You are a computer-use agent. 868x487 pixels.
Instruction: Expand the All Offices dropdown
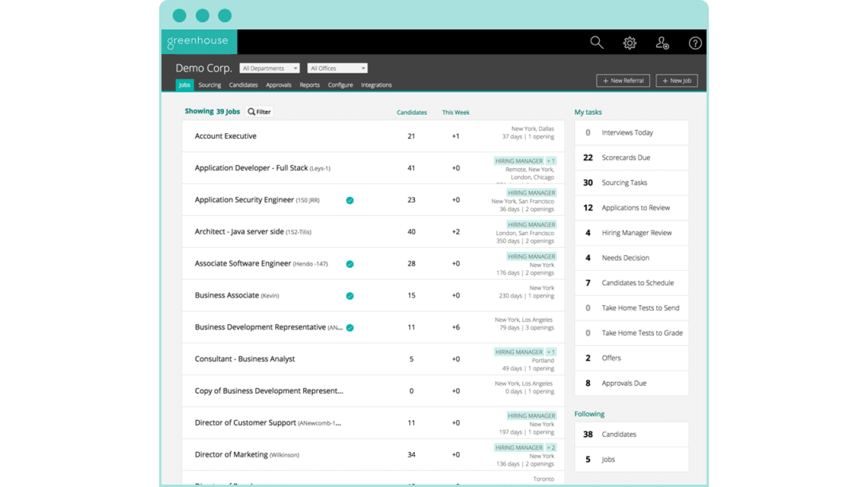[337, 68]
